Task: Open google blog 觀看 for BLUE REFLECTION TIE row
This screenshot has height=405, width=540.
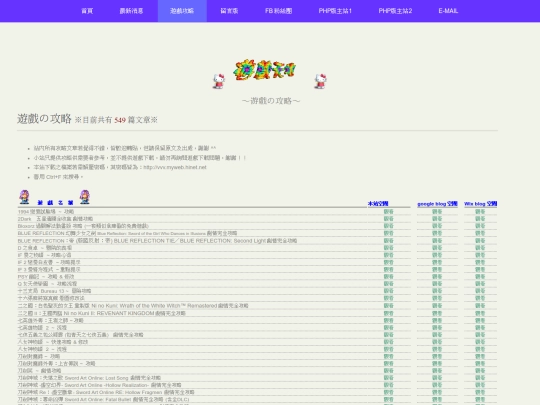Action: click(437, 240)
